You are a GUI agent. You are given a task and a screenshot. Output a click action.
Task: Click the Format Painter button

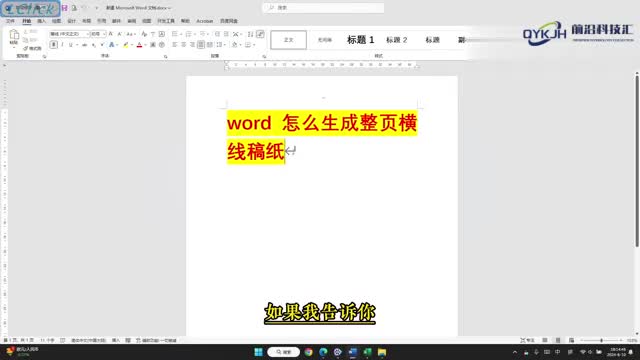[33, 48]
